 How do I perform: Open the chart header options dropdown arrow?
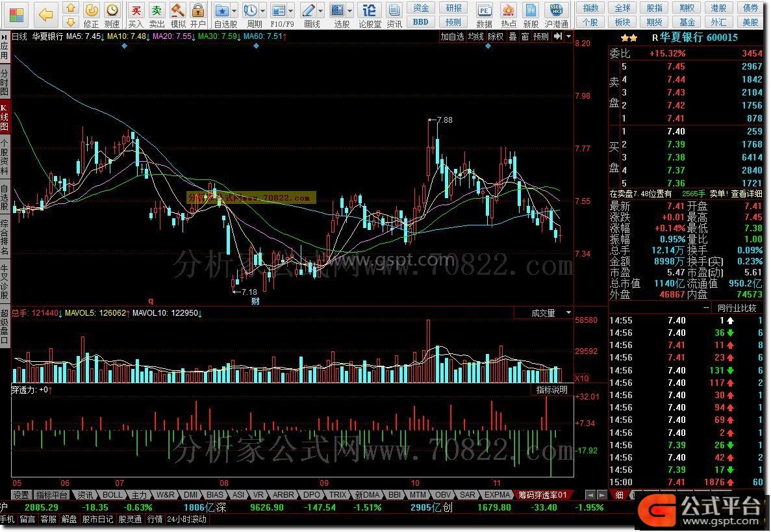click(568, 36)
